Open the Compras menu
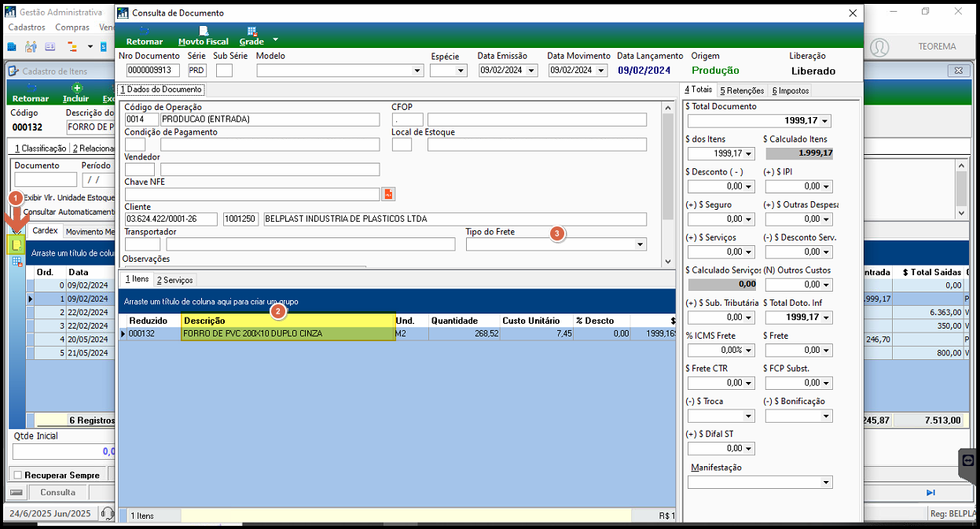980x529 pixels. click(x=72, y=28)
